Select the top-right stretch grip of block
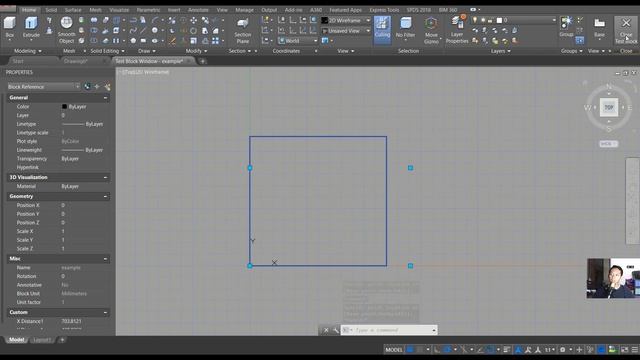 pyautogui.click(x=410, y=168)
